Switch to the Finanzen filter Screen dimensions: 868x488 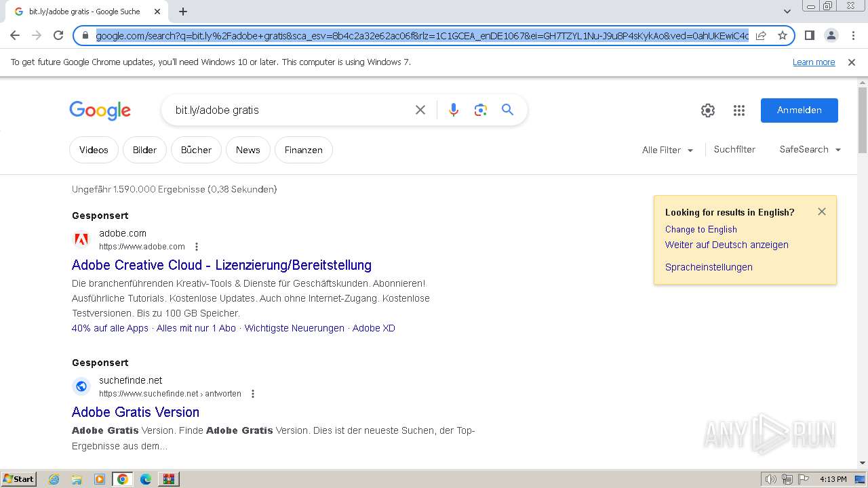[x=304, y=150]
